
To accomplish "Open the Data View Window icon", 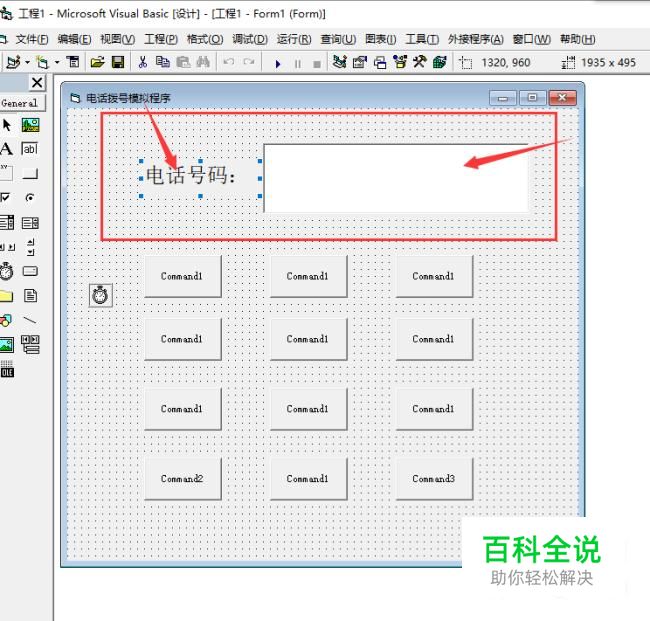I will tap(440, 62).
